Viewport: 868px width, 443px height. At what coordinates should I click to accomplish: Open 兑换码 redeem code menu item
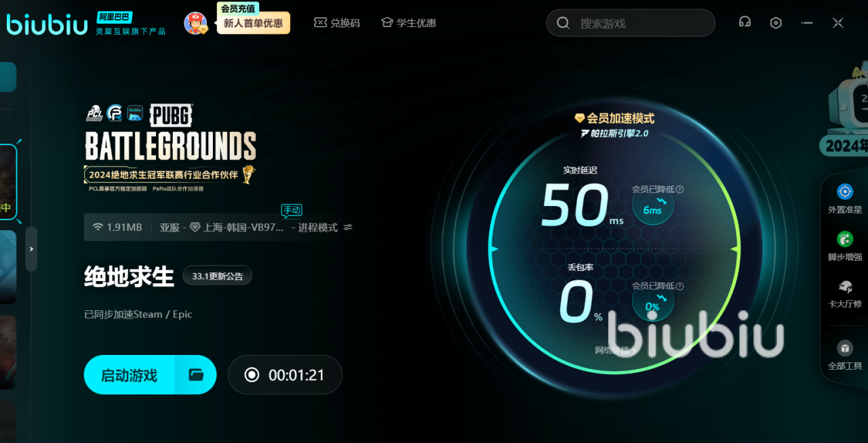337,23
